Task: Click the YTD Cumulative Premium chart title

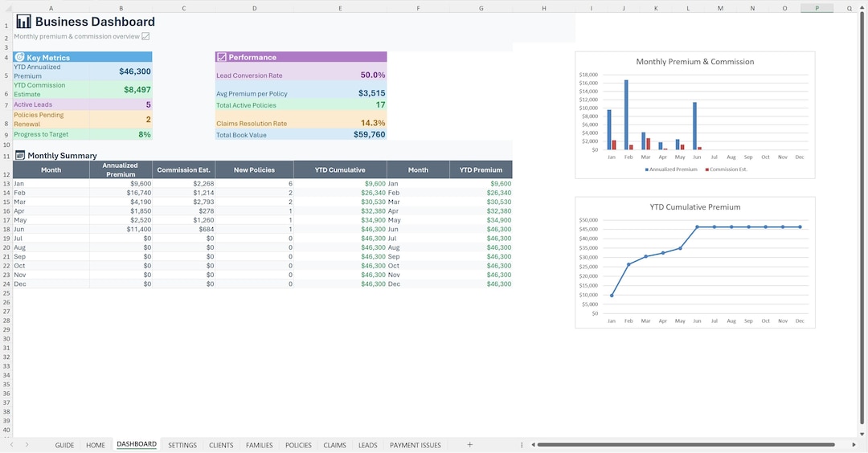Action: pos(694,207)
